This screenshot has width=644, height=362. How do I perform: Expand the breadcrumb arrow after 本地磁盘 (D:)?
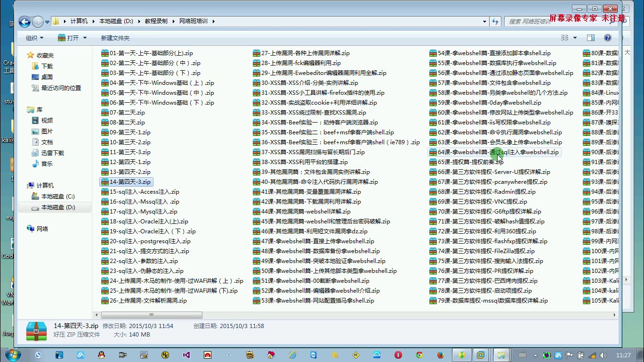pyautogui.click(x=139, y=21)
